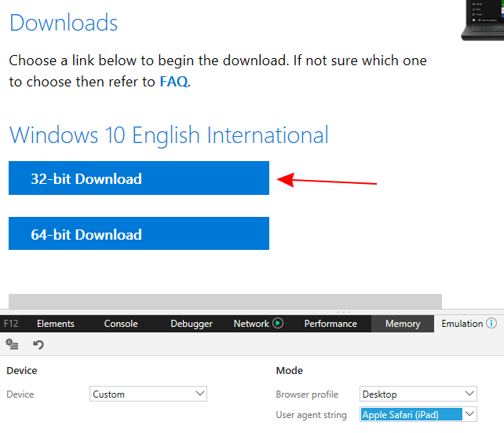Click the gray bar below download buttons
The image size is (504, 433).
click(225, 301)
